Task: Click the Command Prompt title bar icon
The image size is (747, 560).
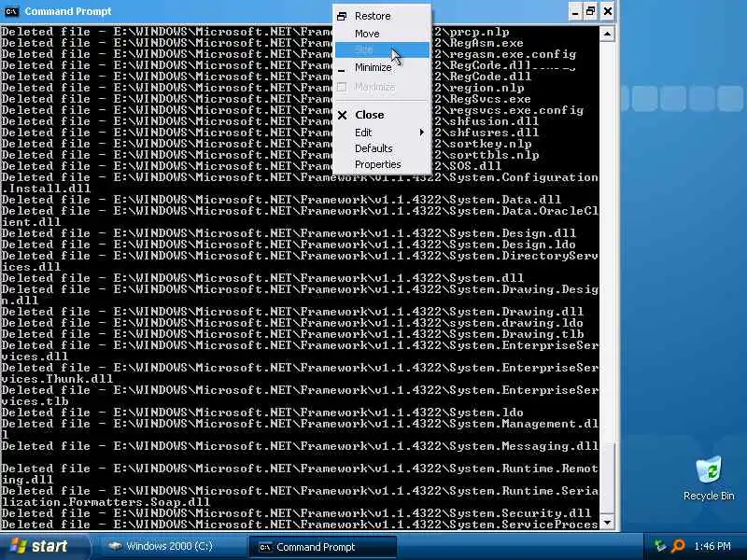Action: point(10,11)
